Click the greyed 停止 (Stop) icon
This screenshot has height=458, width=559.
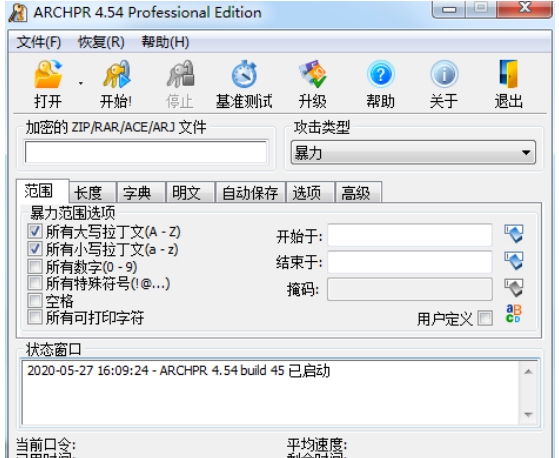coord(180,74)
